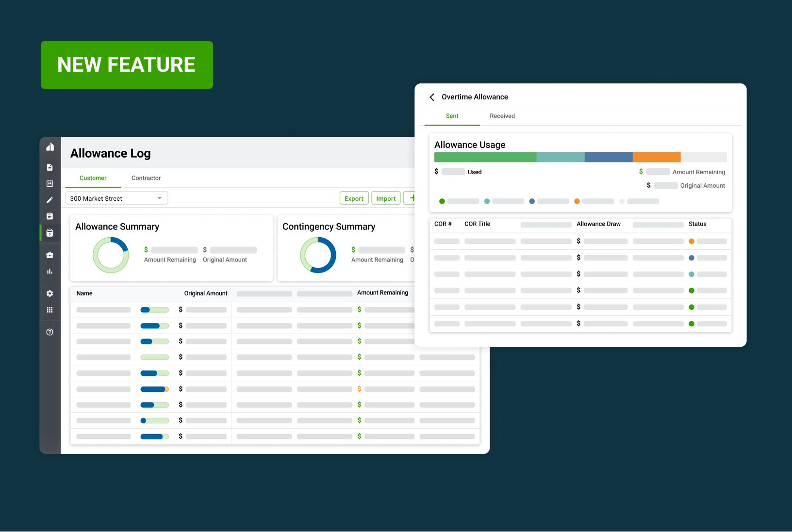The image size is (792, 532).
Task: Click the teal segment of Allowance Usage bar
Action: [561, 157]
